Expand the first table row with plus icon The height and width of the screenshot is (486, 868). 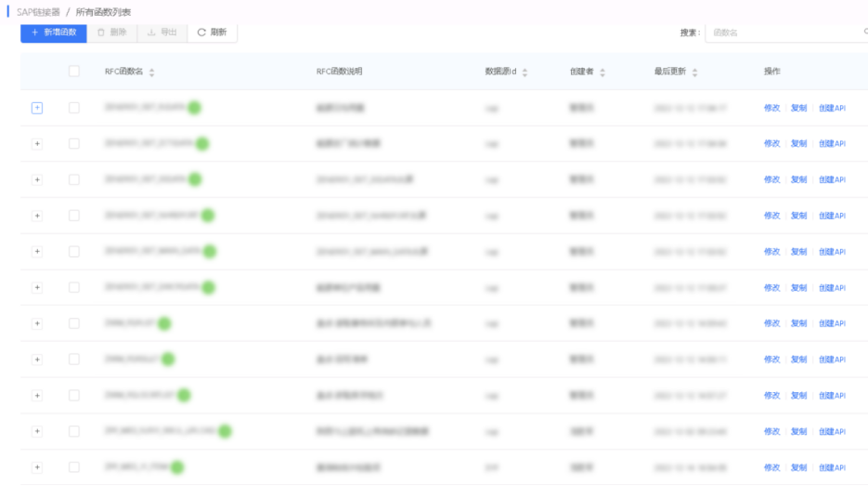pyautogui.click(x=37, y=108)
